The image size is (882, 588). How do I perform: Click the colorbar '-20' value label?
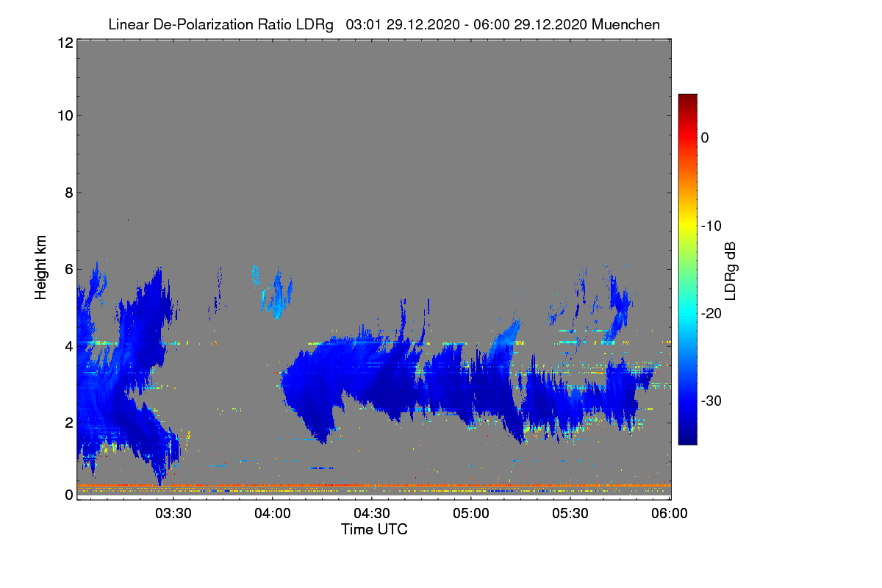click(x=711, y=313)
